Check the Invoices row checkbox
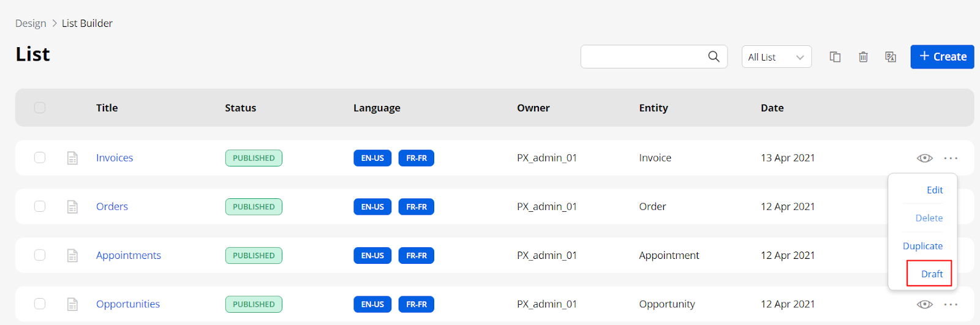The height and width of the screenshot is (325, 980). click(40, 158)
